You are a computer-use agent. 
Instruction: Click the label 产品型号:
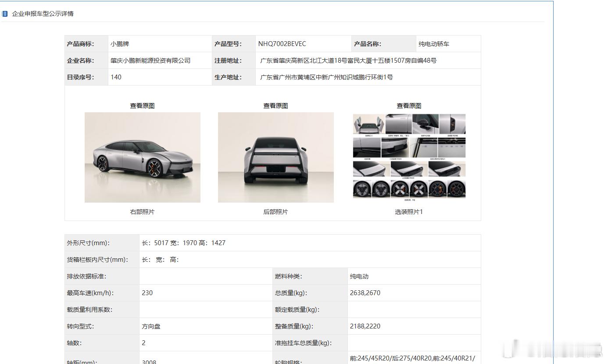228,44
